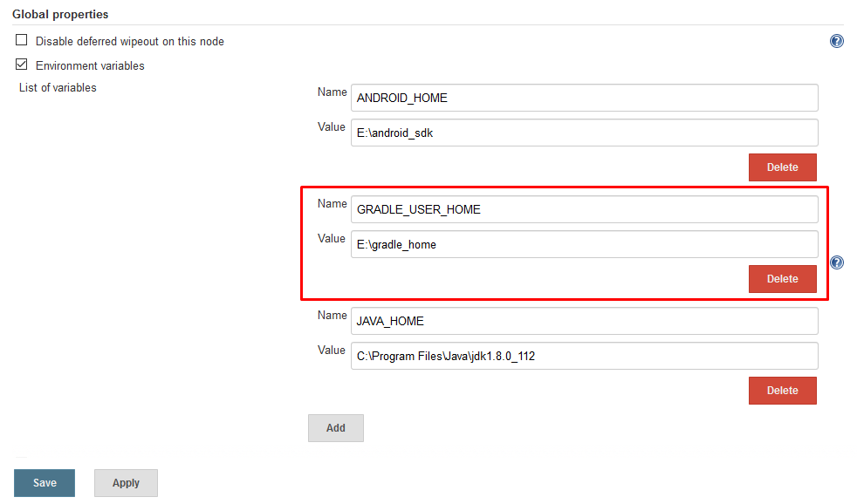The width and height of the screenshot is (857, 504).
Task: Focus the GRADLE_USER_HOME name field
Action: click(584, 209)
